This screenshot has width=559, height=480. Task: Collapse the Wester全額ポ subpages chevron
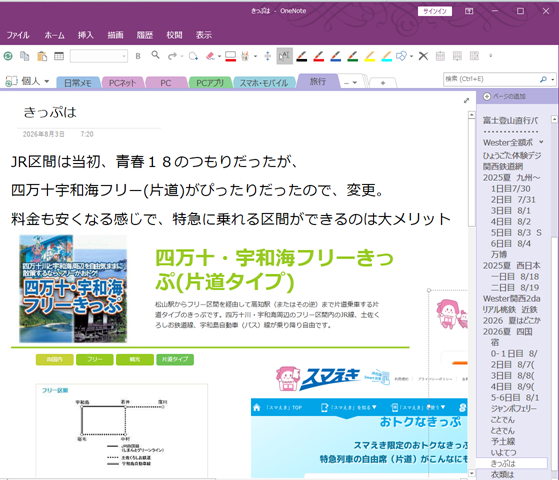[541, 142]
